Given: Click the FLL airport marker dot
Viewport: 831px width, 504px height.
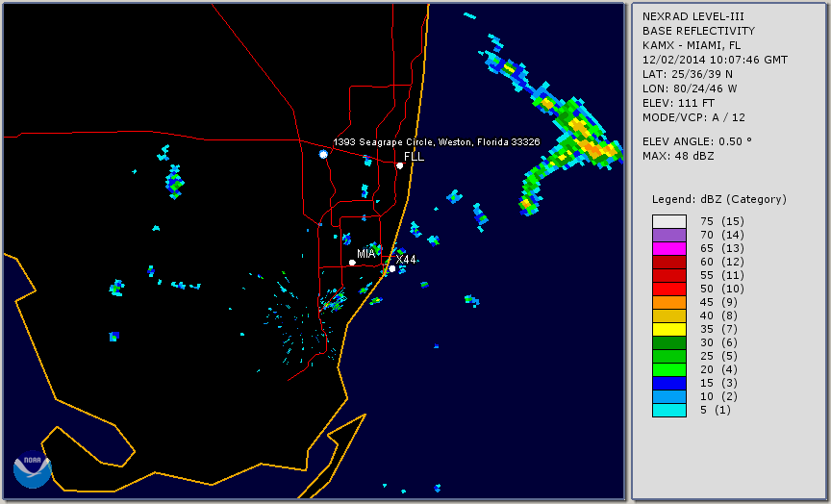Looking at the screenshot, I should point(400,165).
